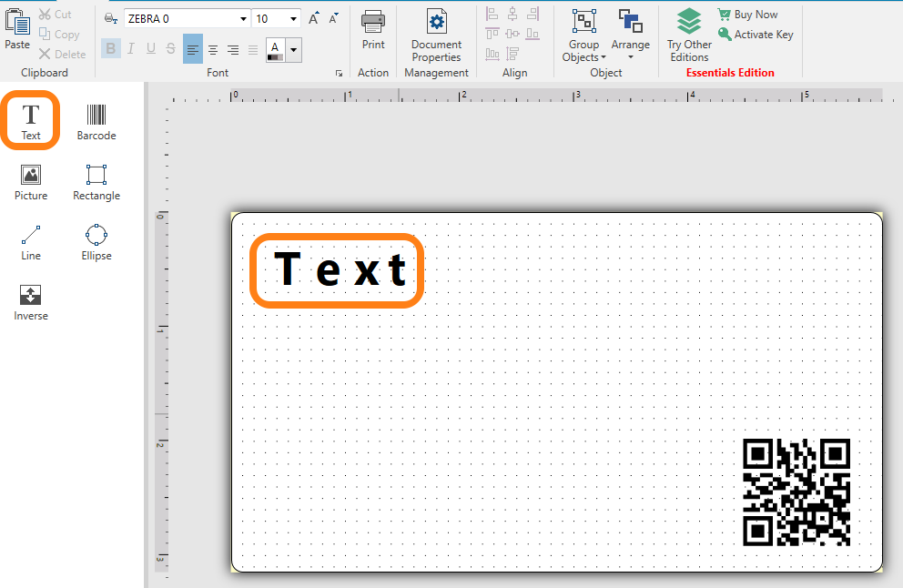
Task: Click Buy Now
Action: tap(746, 15)
